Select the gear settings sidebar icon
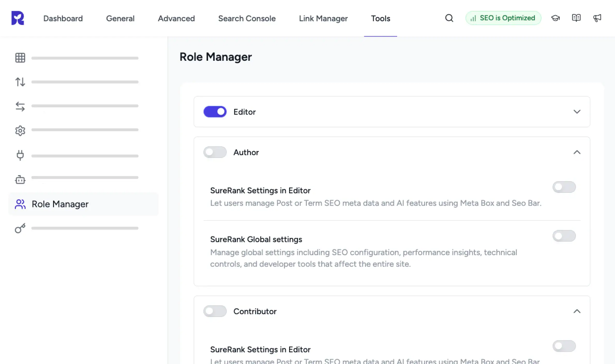This screenshot has width=615, height=364. [20, 131]
